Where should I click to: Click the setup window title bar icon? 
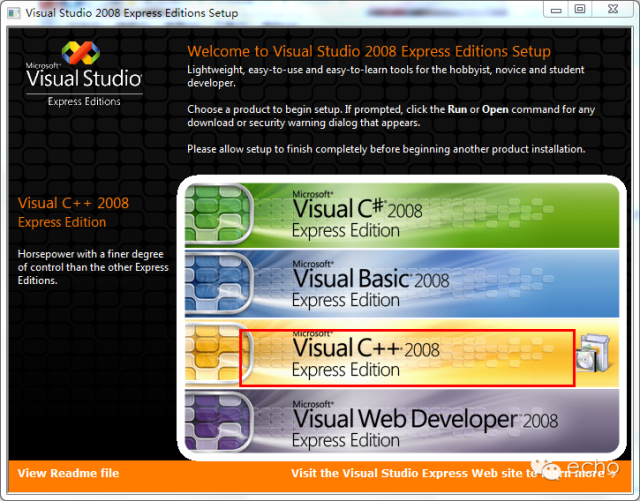(x=14, y=13)
